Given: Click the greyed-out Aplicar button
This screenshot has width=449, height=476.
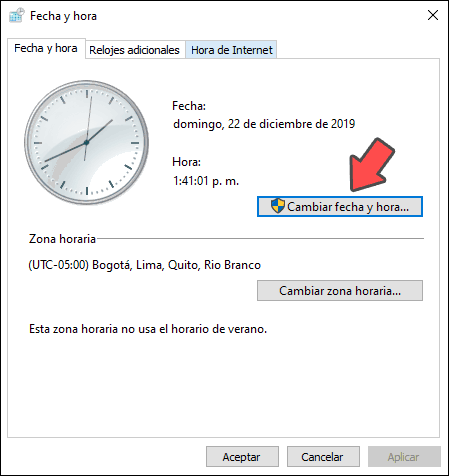Looking at the screenshot, I should (404, 457).
